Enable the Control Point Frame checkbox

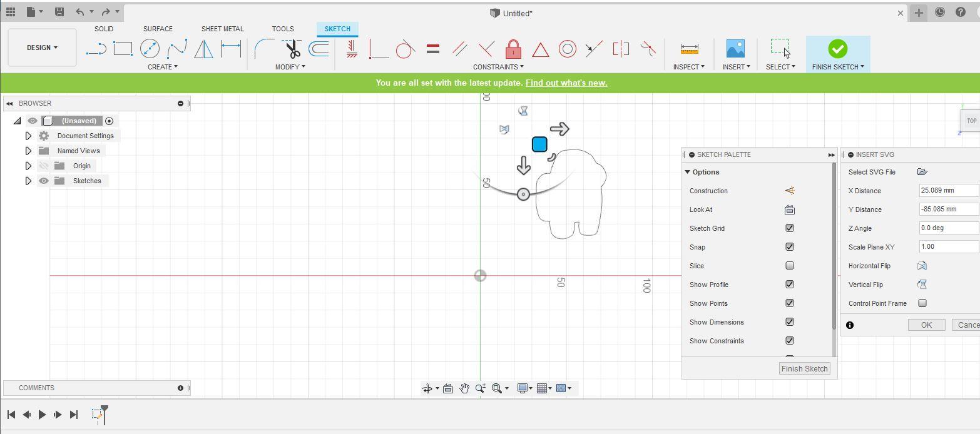[922, 303]
